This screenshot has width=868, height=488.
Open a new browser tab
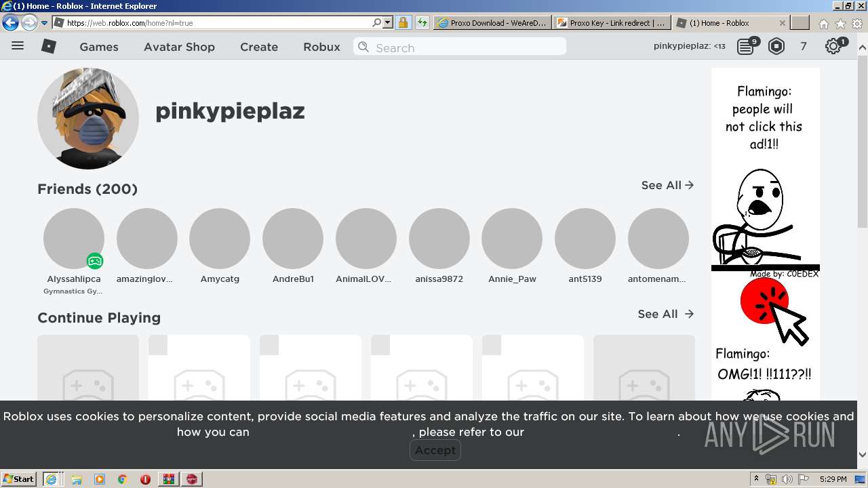click(x=800, y=22)
